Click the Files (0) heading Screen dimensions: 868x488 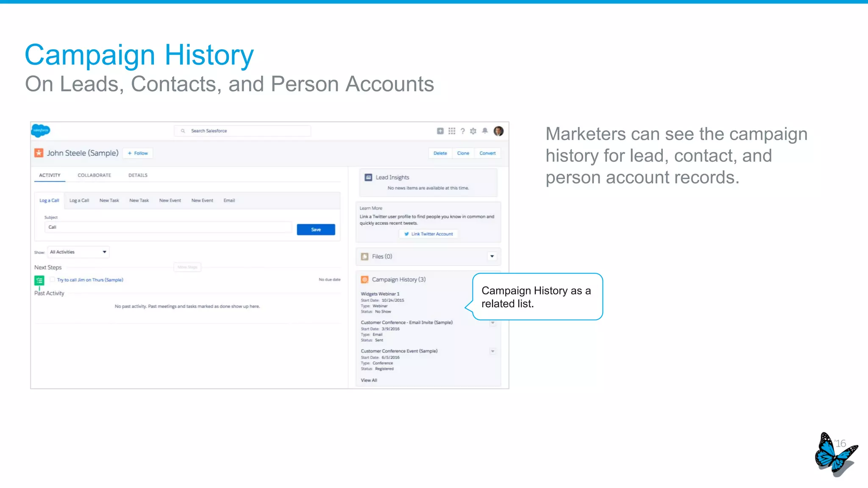coord(382,257)
